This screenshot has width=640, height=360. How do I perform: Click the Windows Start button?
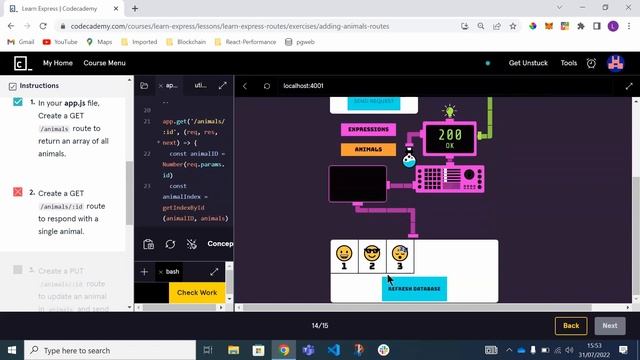[12, 350]
